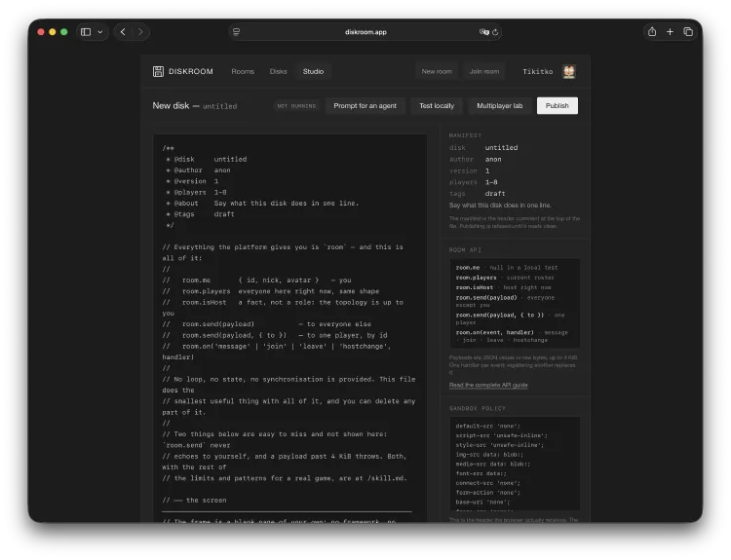
Task: Go back with the browser back arrow
Action: pyautogui.click(x=123, y=32)
